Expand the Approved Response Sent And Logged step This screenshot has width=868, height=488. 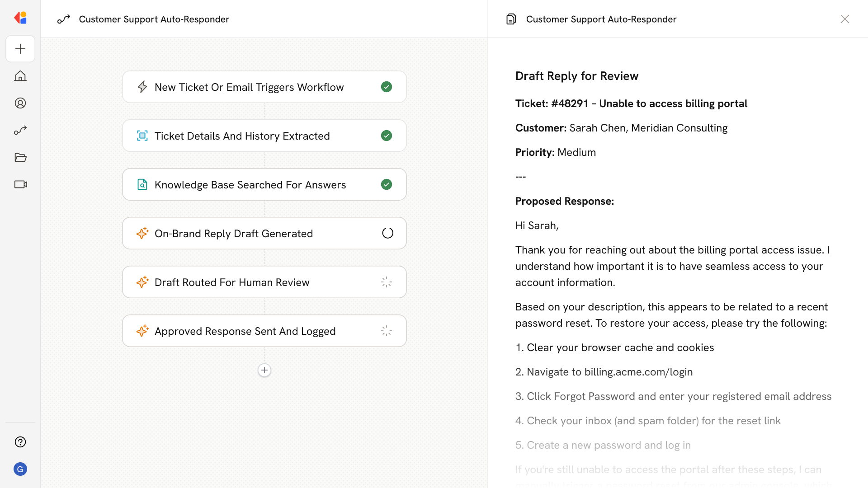click(264, 330)
